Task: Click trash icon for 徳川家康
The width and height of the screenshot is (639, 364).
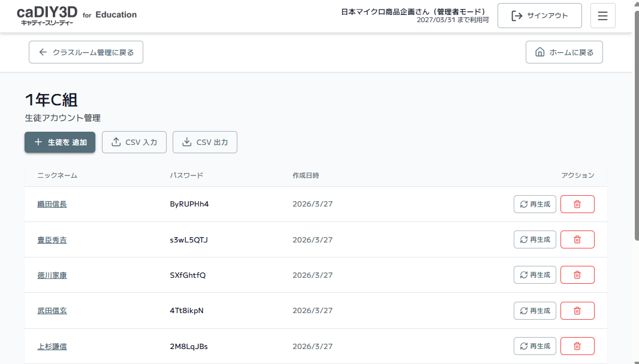Action: pyautogui.click(x=577, y=275)
